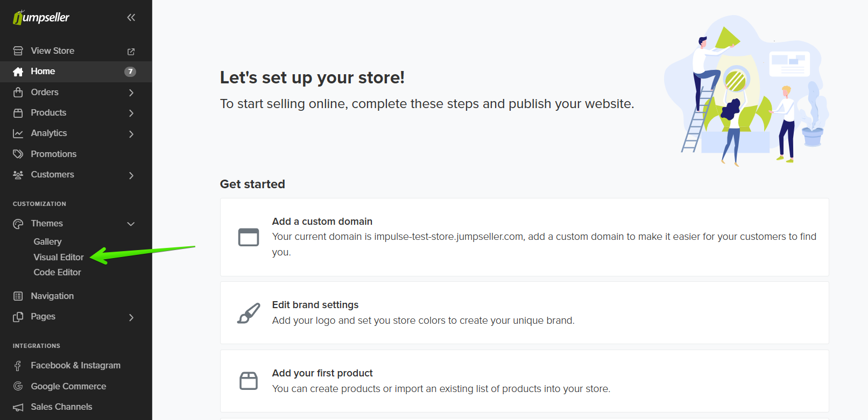Click the Add your first product card
The height and width of the screenshot is (420, 868).
pyautogui.click(x=524, y=381)
